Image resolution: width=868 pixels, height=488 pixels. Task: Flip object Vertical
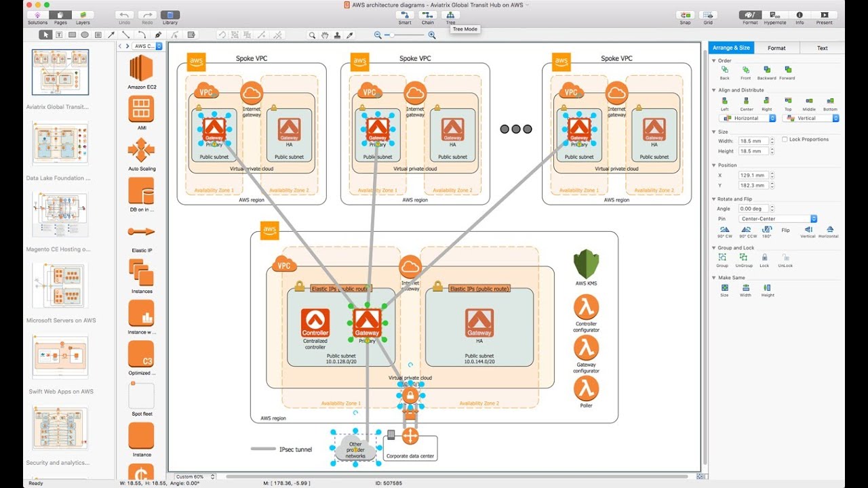tap(808, 232)
